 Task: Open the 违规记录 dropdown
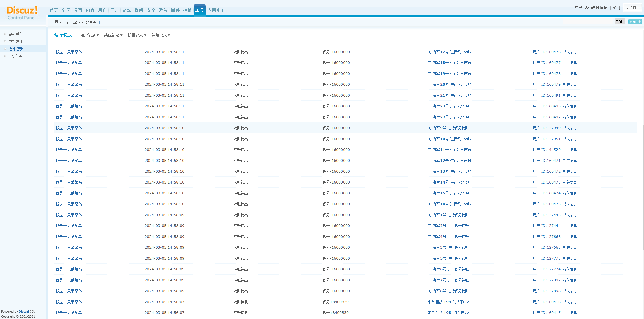(161, 35)
